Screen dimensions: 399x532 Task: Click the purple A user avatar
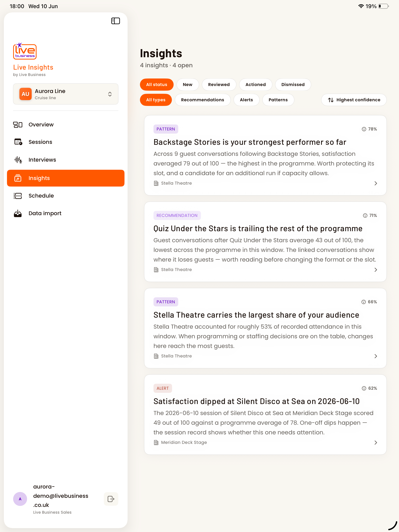[x=20, y=499]
